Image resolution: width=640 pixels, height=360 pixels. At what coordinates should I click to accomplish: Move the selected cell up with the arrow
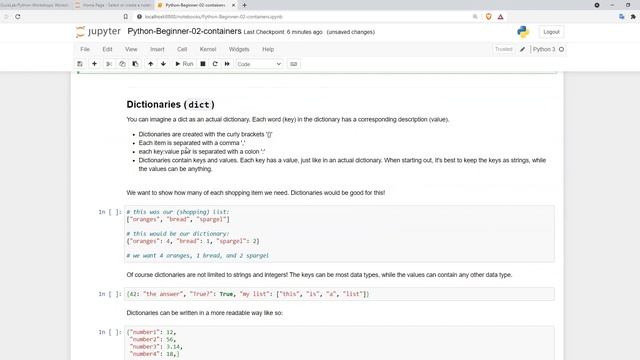(151, 64)
